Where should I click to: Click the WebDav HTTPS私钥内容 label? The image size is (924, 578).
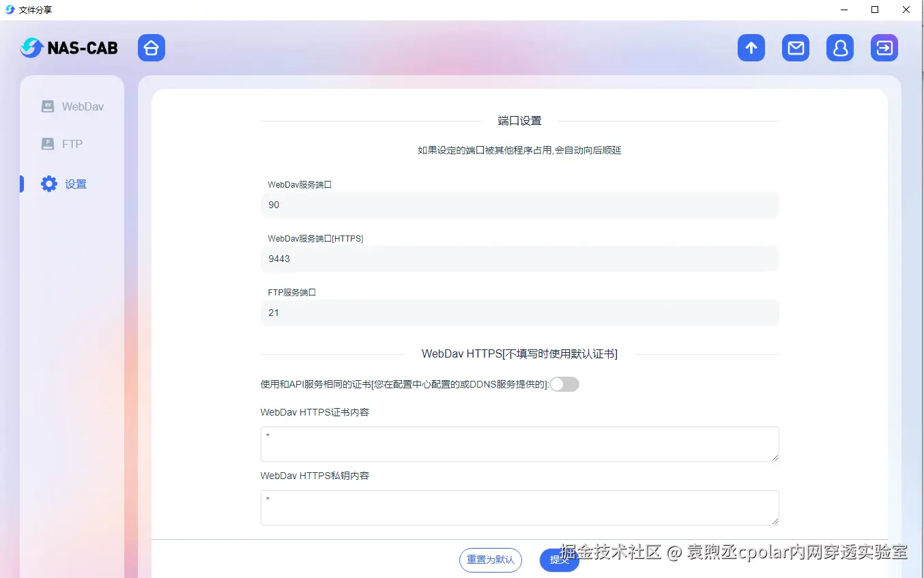click(315, 476)
